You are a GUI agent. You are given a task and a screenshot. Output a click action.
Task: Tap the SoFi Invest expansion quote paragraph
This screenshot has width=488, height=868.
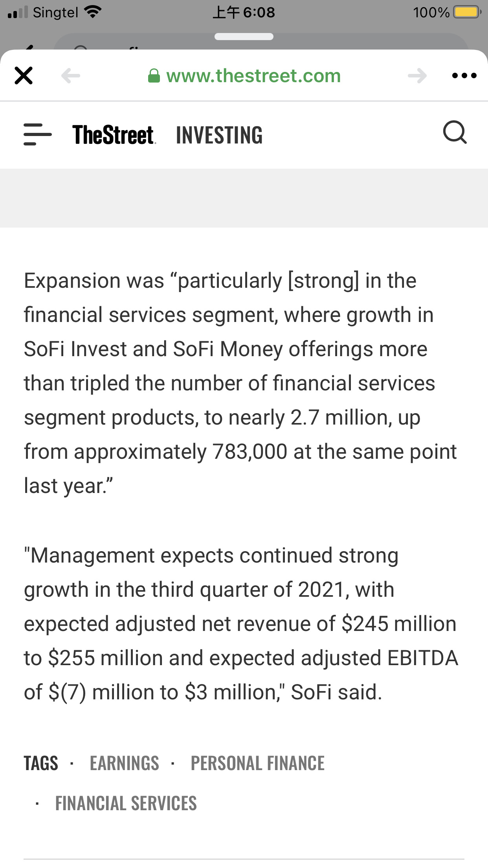[x=240, y=383]
